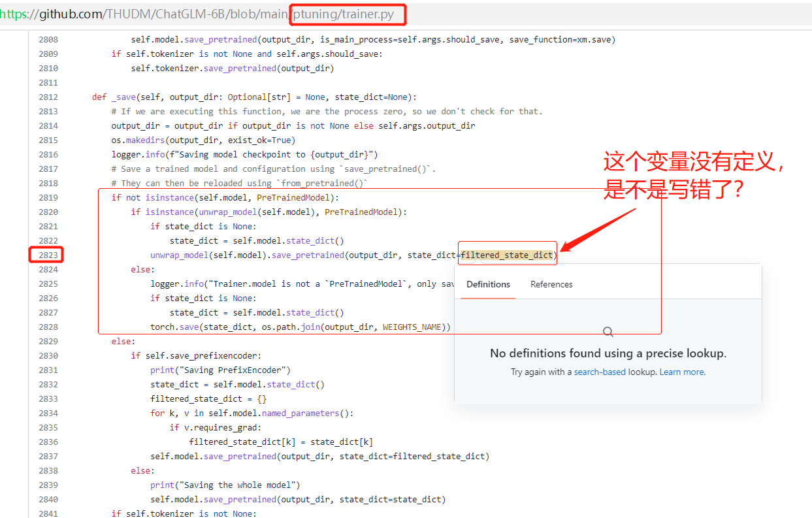This screenshot has width=812, height=518.
Task: Select line number 2820
Action: [x=48, y=212]
